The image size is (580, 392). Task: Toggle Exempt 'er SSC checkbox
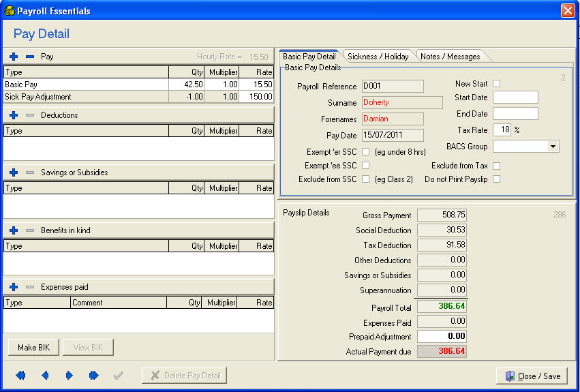[365, 152]
